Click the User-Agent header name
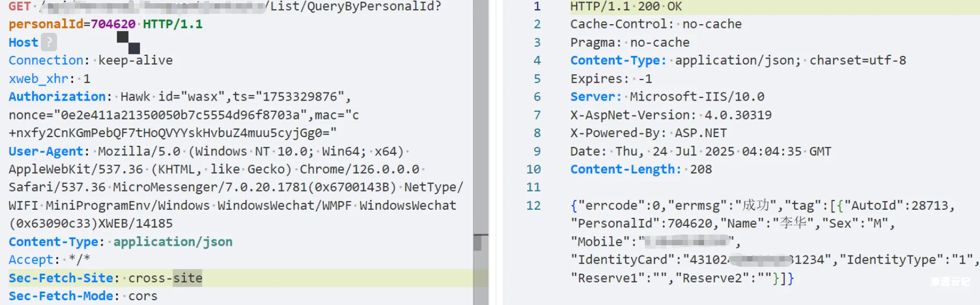 (x=46, y=152)
